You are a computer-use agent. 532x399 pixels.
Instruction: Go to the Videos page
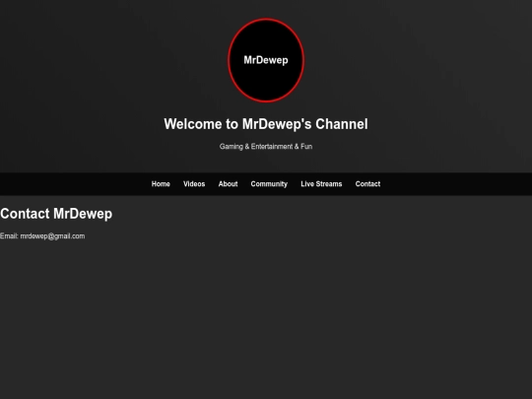point(194,184)
